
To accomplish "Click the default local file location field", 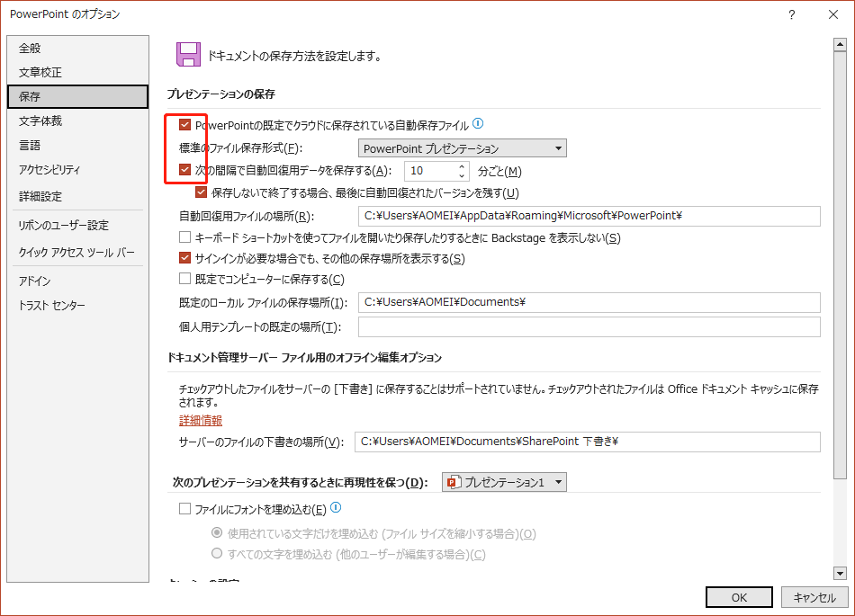I will [589, 302].
